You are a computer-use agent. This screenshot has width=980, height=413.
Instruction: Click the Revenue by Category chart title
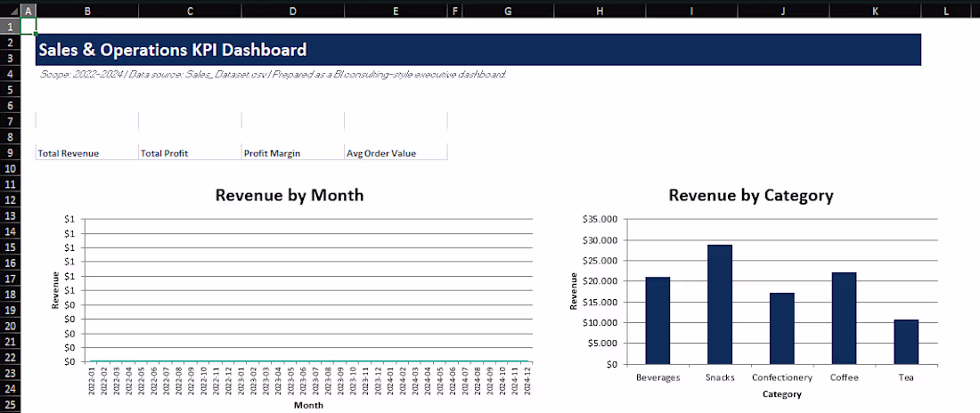pyautogui.click(x=751, y=196)
